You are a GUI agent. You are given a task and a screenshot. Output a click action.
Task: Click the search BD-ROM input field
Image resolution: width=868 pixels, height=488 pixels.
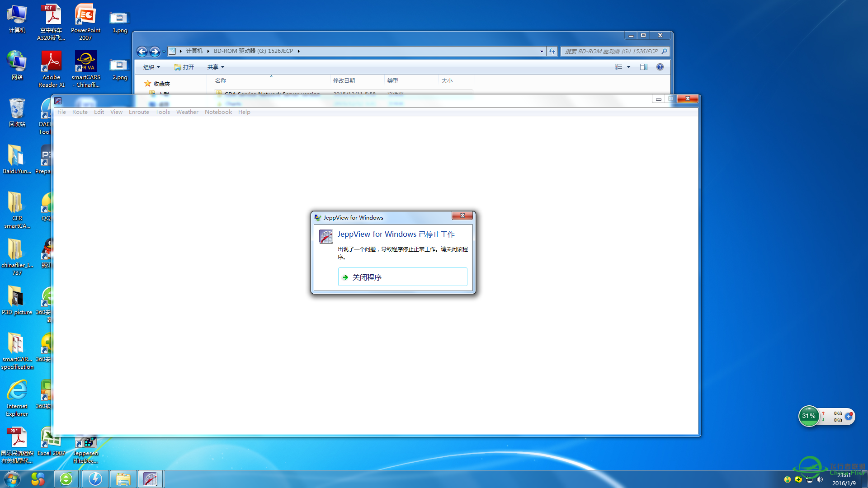[611, 52]
